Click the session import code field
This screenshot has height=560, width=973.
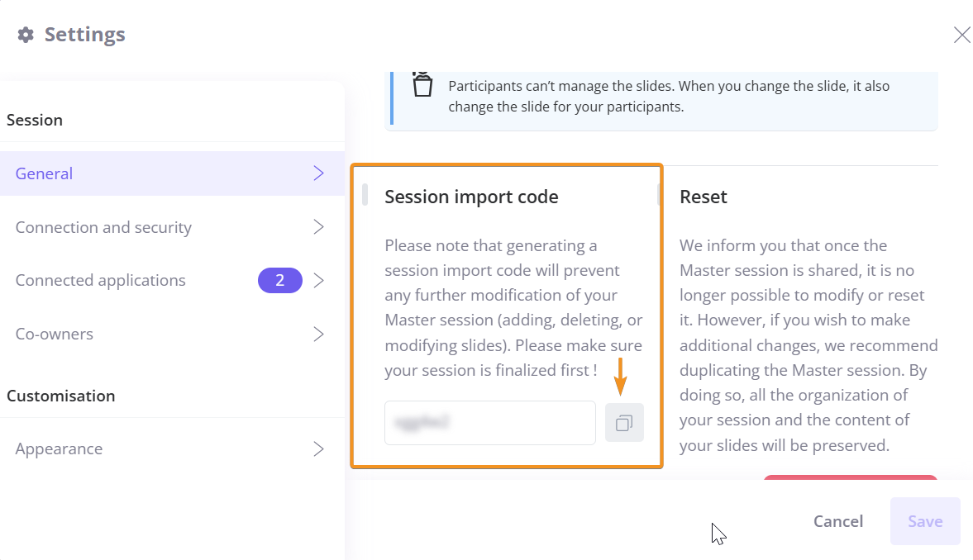point(490,423)
